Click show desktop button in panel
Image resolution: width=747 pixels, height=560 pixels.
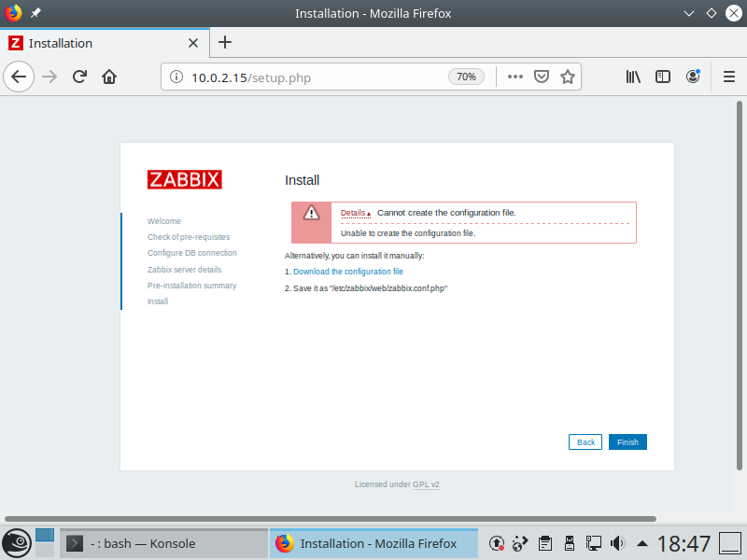[729, 543]
